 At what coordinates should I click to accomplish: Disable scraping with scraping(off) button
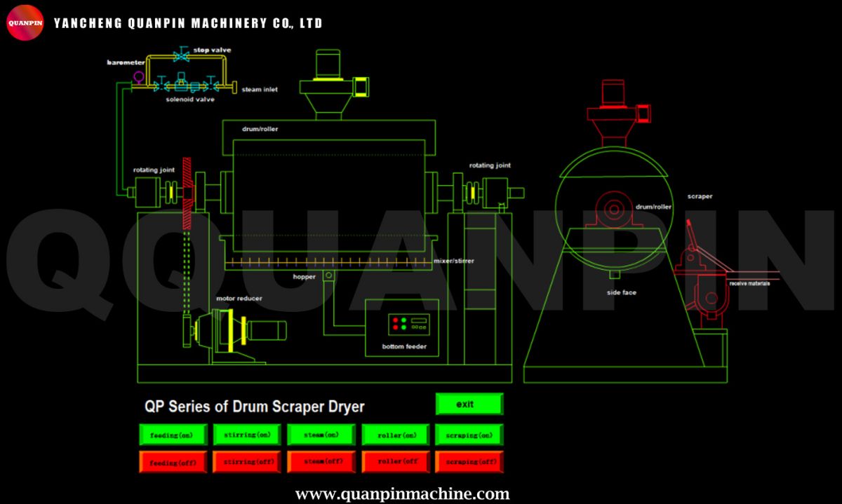469,462
